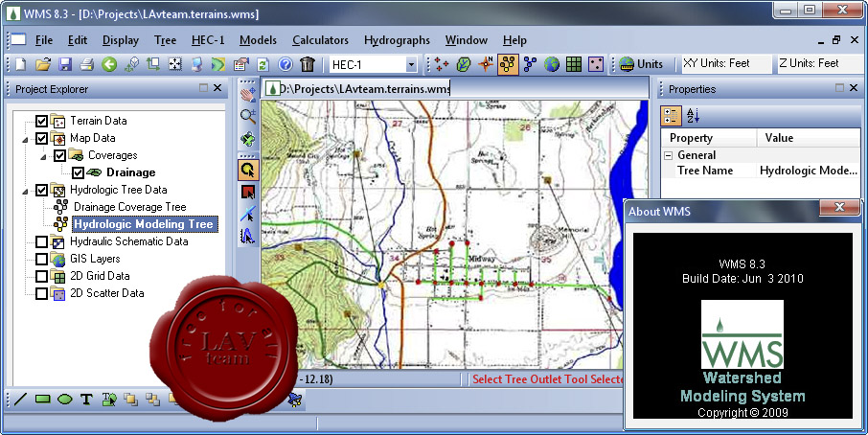Collapse the Coverages tree node

pos(44,158)
